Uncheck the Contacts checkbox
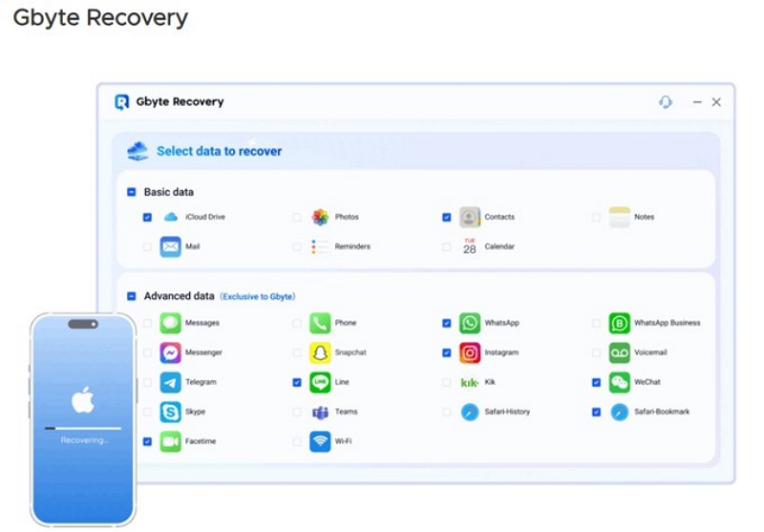The width and height of the screenshot is (764, 532). 446,217
